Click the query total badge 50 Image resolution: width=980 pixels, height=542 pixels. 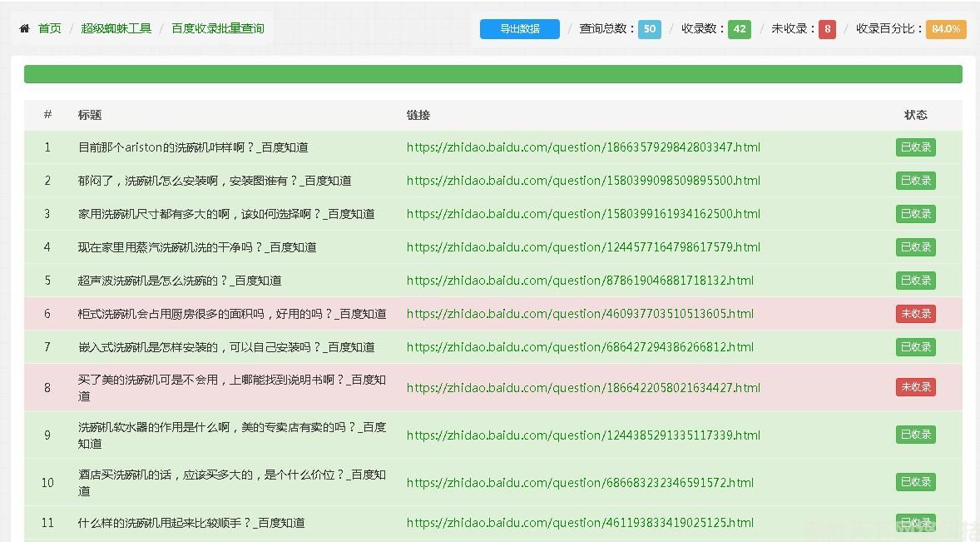coord(649,29)
